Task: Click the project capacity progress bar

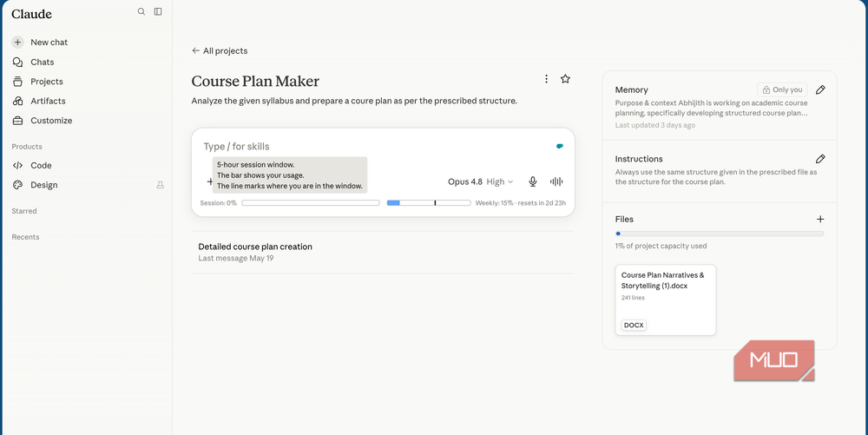Action: tap(720, 234)
